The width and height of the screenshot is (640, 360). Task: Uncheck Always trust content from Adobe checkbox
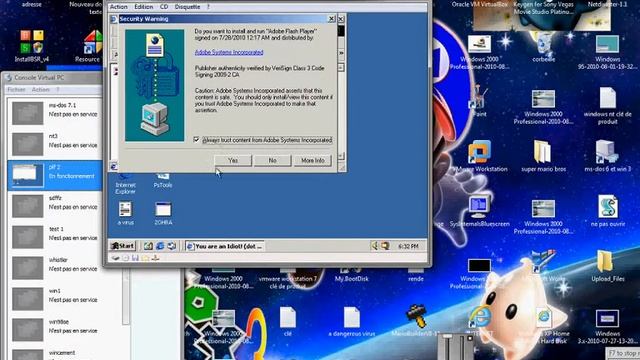pyautogui.click(x=196, y=140)
